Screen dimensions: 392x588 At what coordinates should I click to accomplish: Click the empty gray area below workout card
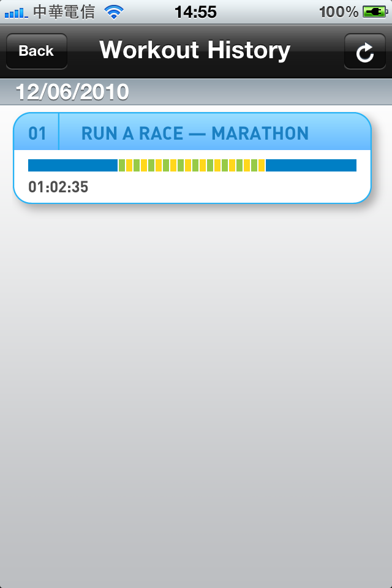pyautogui.click(x=196, y=394)
